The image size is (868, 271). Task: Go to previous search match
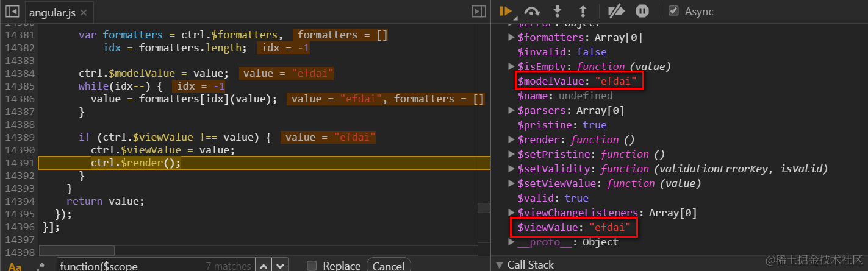(264, 266)
